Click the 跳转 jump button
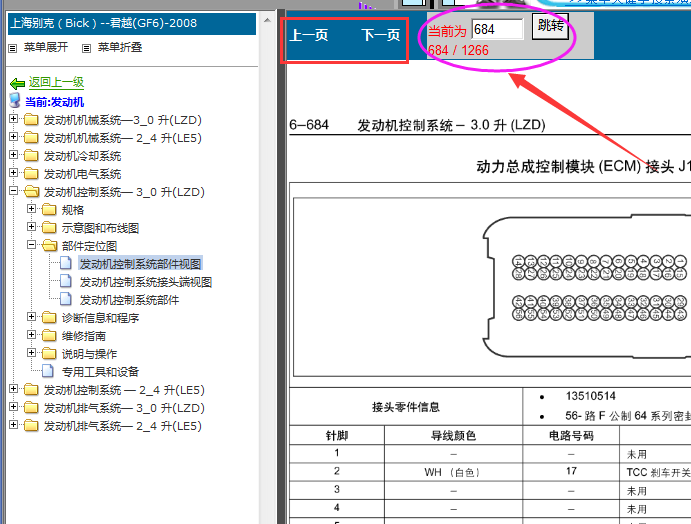Viewport: 691px width, 524px height. pos(550,26)
